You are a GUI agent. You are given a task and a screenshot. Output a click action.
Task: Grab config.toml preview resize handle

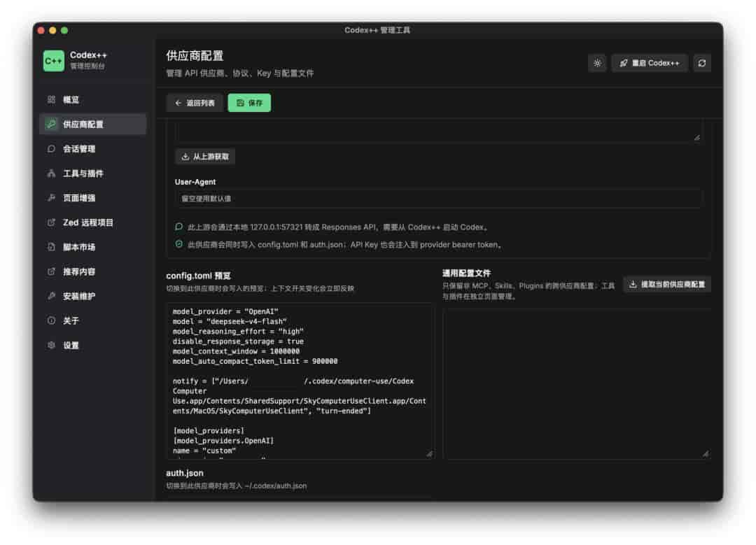pyautogui.click(x=430, y=454)
